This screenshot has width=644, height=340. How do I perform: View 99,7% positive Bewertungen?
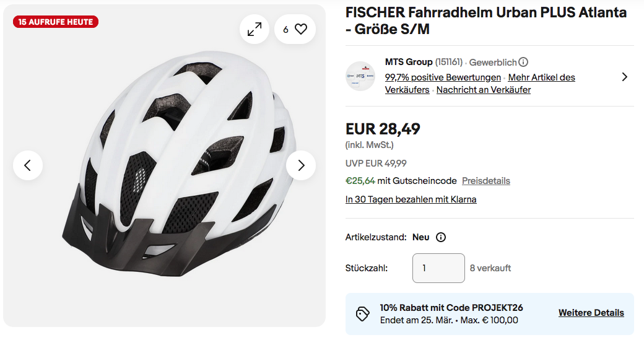click(x=443, y=77)
